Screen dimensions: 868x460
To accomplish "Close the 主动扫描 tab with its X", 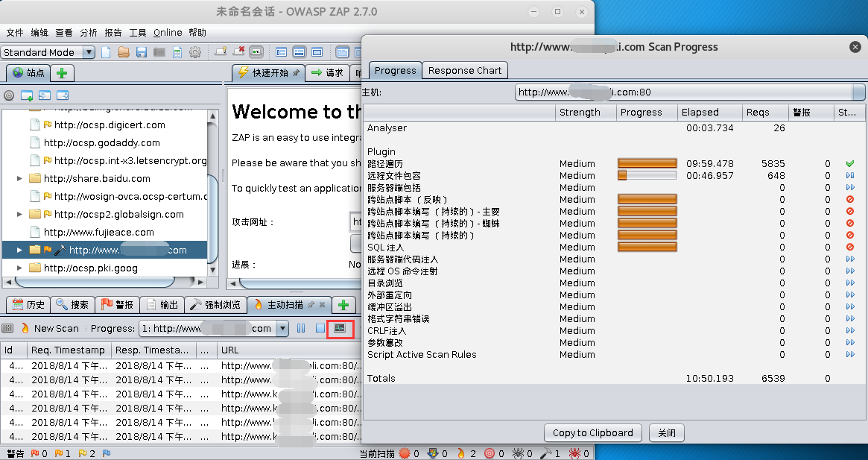I will click(322, 304).
